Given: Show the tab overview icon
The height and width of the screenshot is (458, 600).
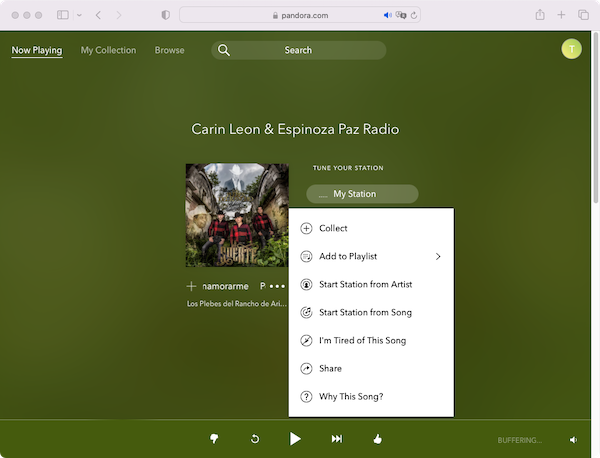Looking at the screenshot, I should point(583,15).
